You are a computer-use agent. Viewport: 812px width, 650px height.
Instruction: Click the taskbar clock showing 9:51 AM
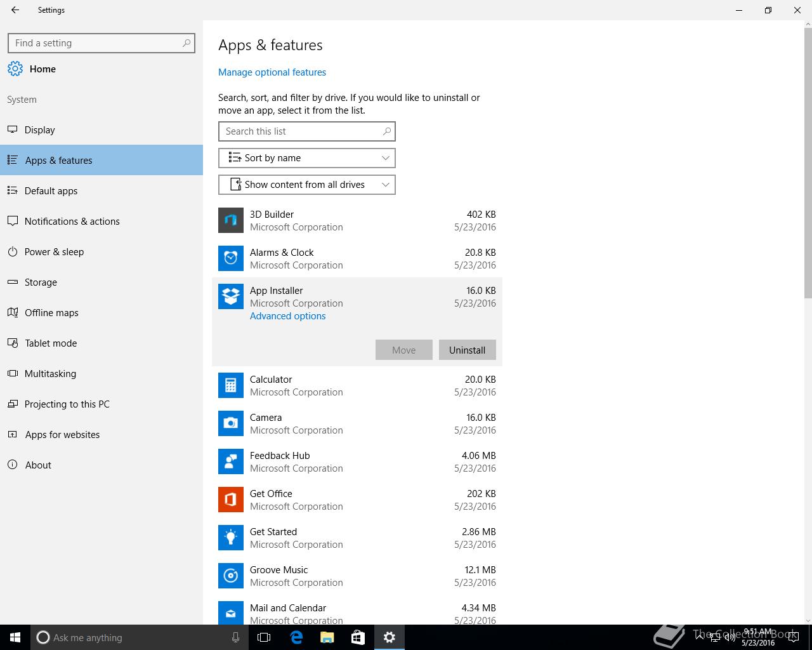(758, 637)
